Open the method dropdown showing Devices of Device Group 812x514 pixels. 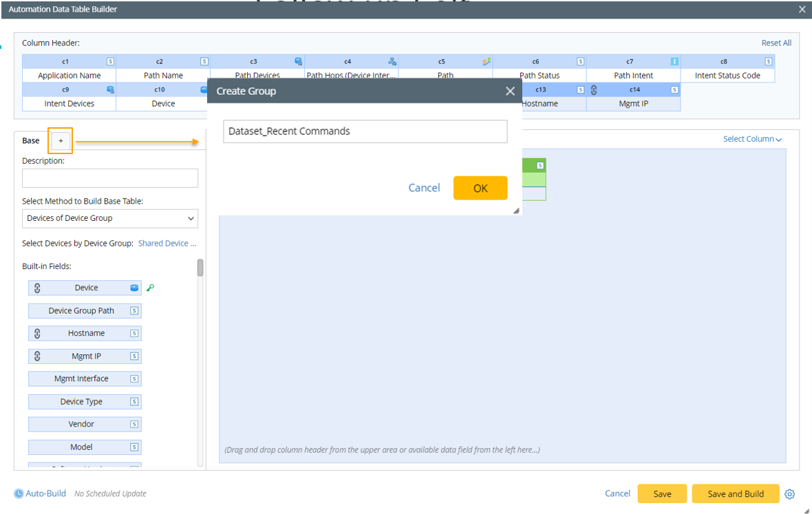[110, 218]
